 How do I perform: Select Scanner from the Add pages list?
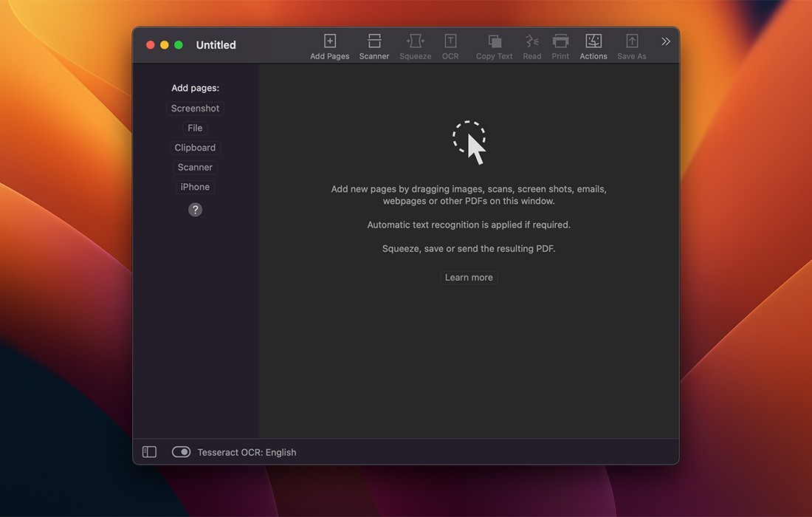click(195, 167)
